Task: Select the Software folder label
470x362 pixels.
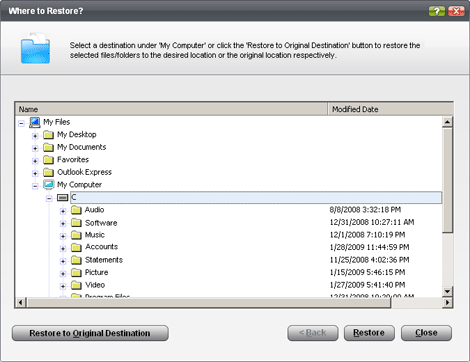Action: (101, 223)
